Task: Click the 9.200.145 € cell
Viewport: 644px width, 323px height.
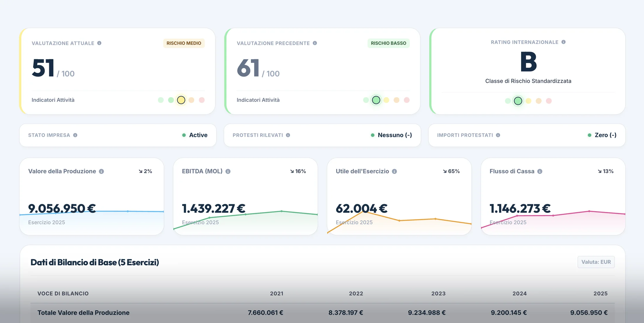Action: pyautogui.click(x=508, y=312)
